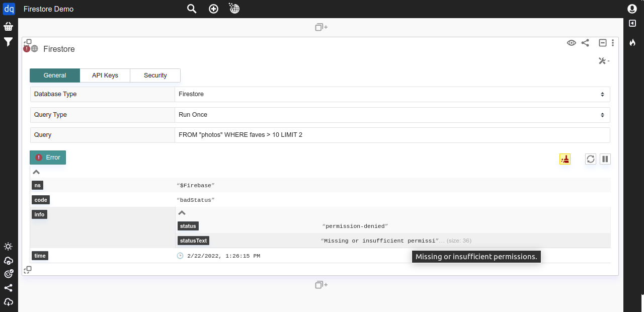Click the time key label

[x=40, y=256]
